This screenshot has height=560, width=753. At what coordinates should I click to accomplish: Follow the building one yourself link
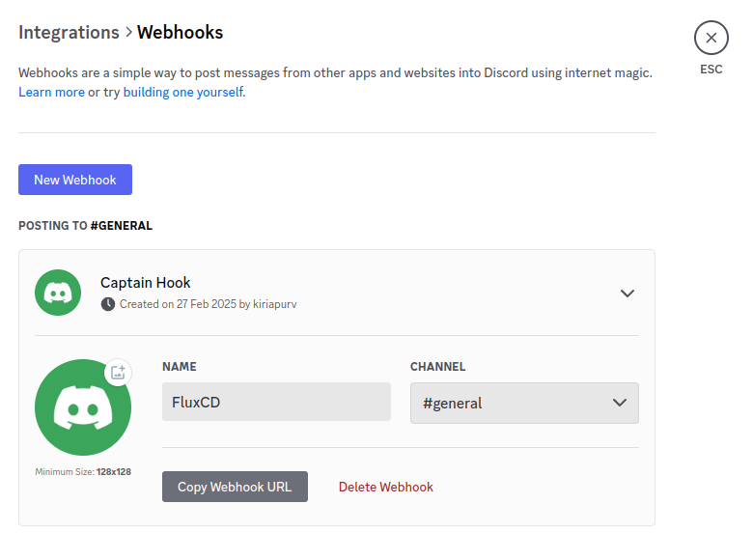183,93
